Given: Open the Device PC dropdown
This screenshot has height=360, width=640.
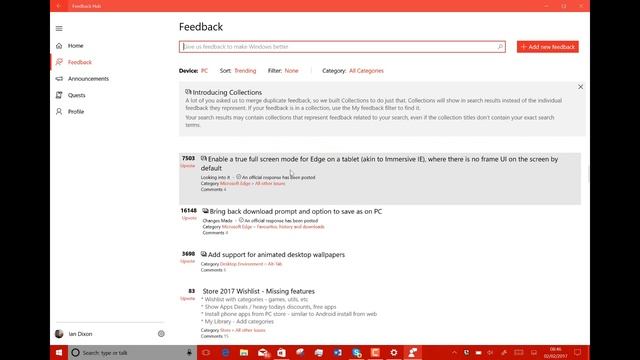Looking at the screenshot, I should point(204,71).
